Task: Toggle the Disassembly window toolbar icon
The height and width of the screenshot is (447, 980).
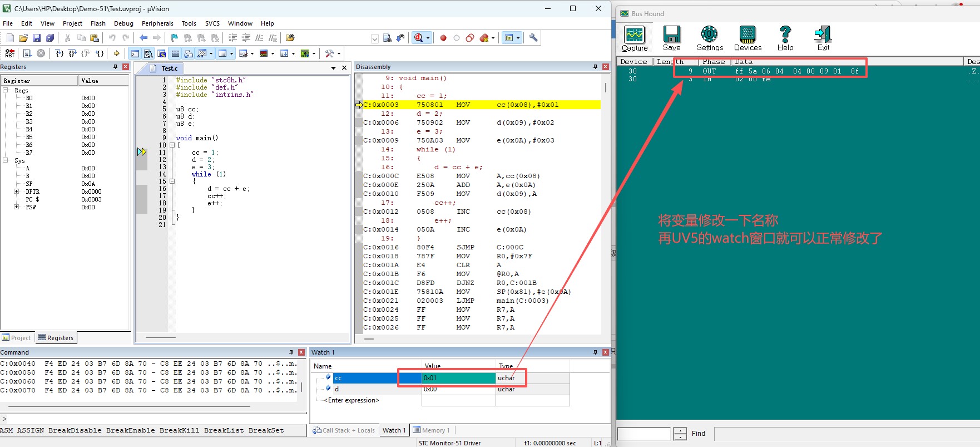Action: point(149,53)
